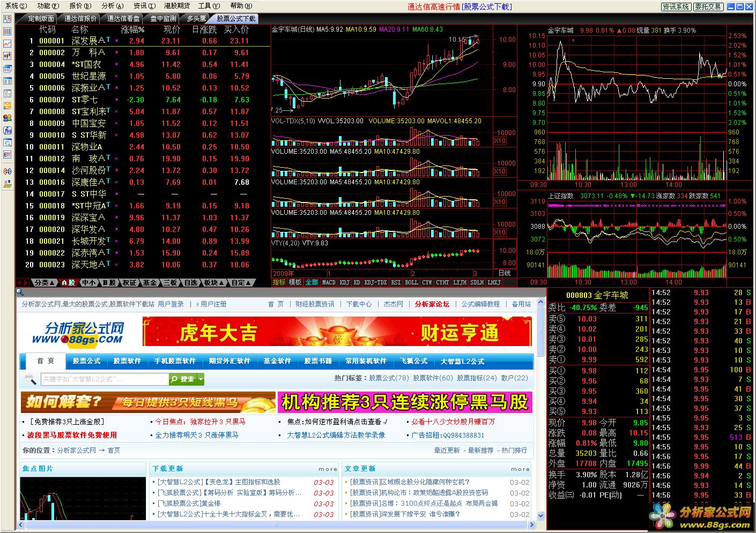Open the dropdown arrow next to 搜索

coord(201,379)
